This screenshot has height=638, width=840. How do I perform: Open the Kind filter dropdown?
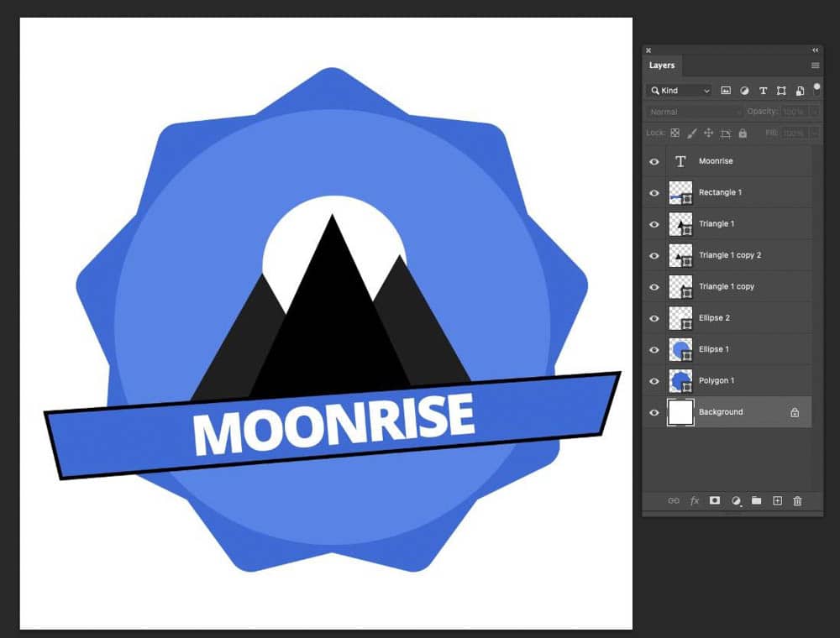(x=680, y=91)
